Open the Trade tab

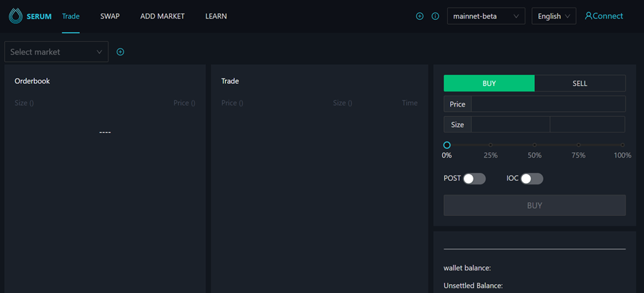(71, 16)
